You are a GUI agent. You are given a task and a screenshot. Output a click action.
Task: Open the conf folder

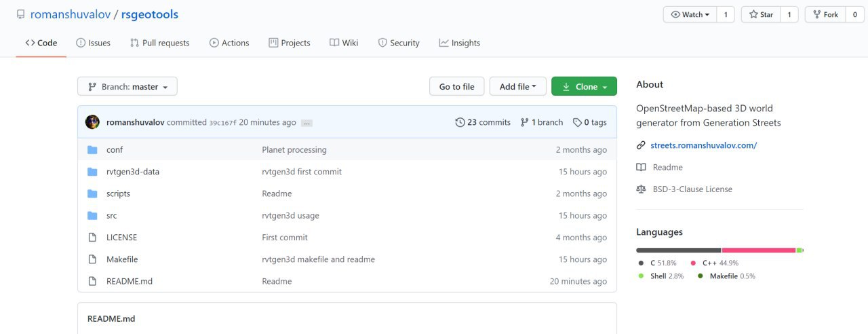(x=115, y=149)
